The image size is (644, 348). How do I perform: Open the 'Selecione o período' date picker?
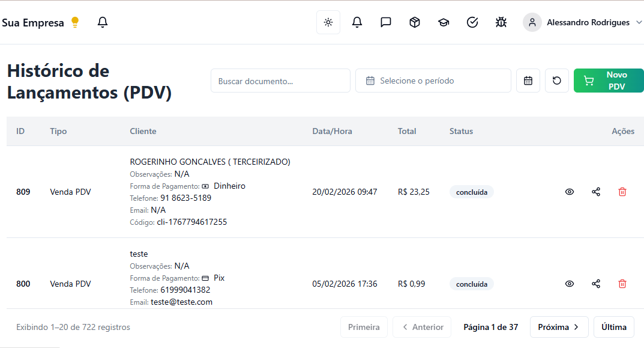click(433, 81)
